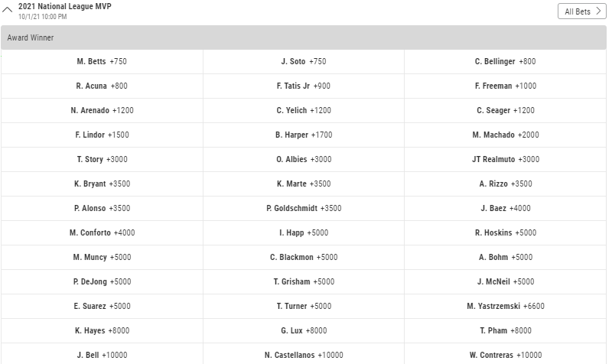The height and width of the screenshot is (364, 612).
Task: Click F. Tatis Jr +900 odds
Action: (304, 86)
